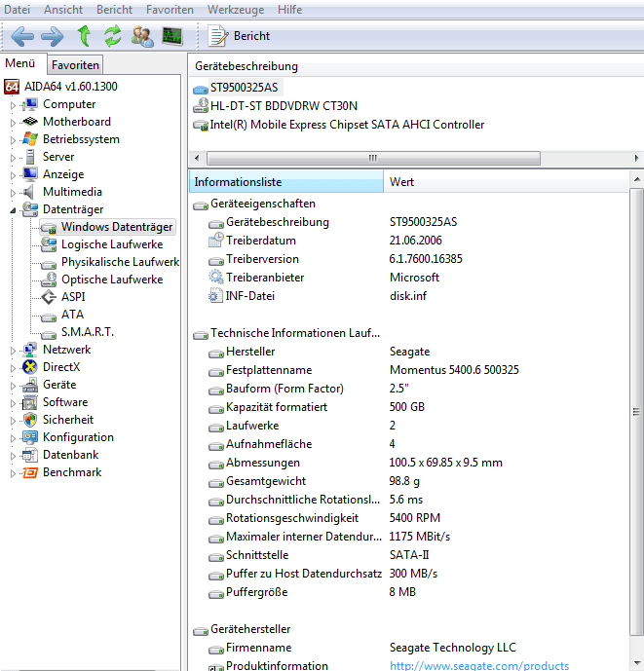Click the Geräte printer icon

tap(29, 385)
